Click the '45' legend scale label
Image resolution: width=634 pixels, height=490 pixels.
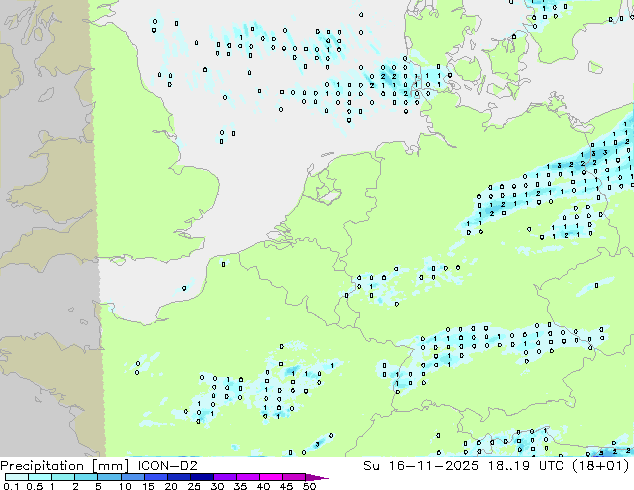(286, 486)
